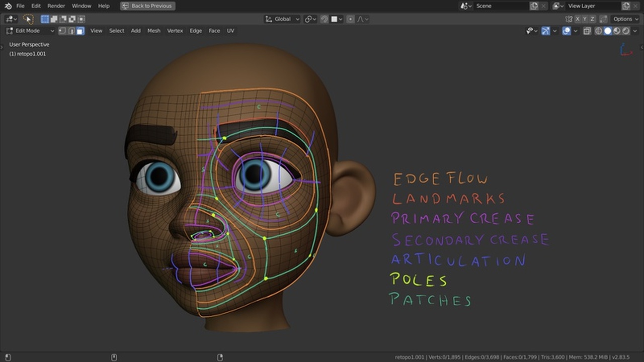Screen dimensions: 644x362
Task: Switch to edge select mode
Action: click(x=70, y=31)
